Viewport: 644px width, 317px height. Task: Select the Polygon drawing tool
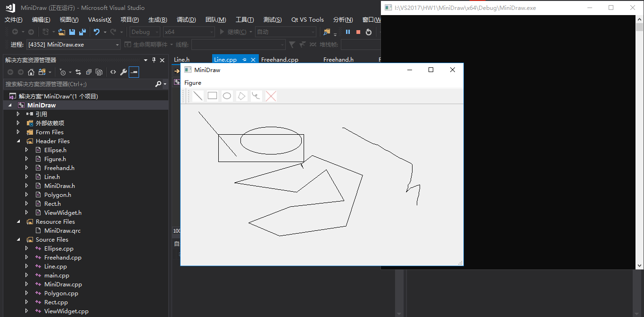(x=242, y=96)
